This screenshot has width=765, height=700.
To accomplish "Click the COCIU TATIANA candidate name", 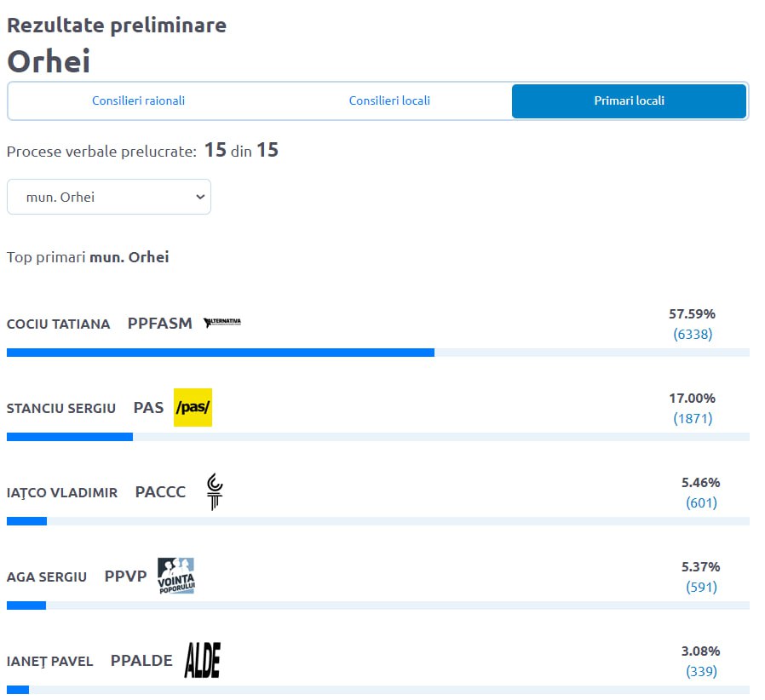I will pos(59,324).
